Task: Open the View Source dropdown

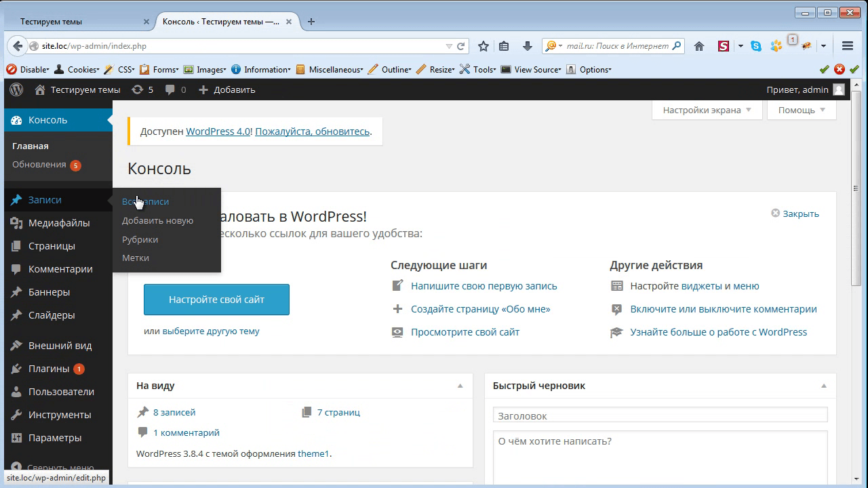Action: click(x=531, y=69)
